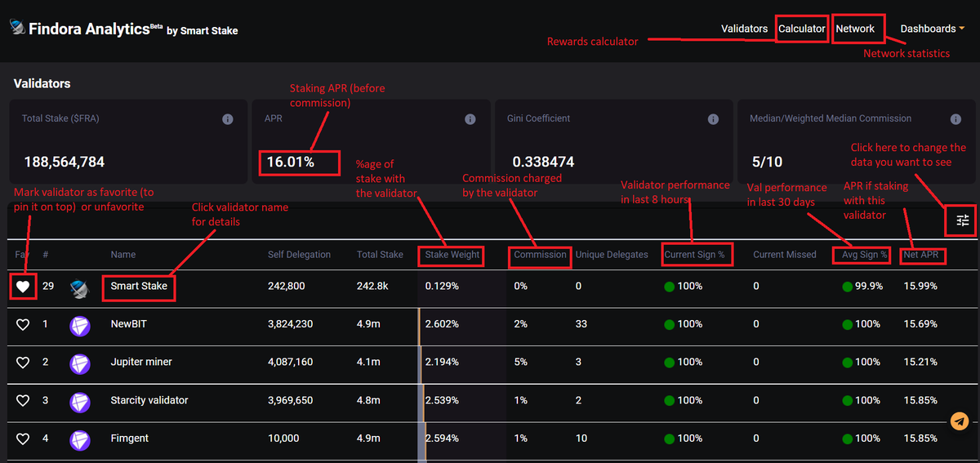Click the 5/10 median commission value
The width and height of the screenshot is (980, 463).
766,162
